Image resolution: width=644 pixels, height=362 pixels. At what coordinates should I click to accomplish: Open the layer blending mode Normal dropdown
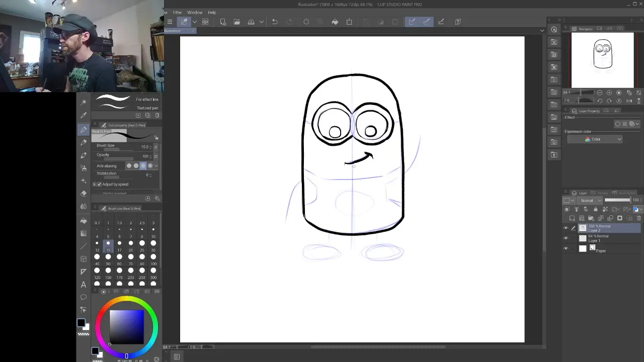[x=590, y=200]
